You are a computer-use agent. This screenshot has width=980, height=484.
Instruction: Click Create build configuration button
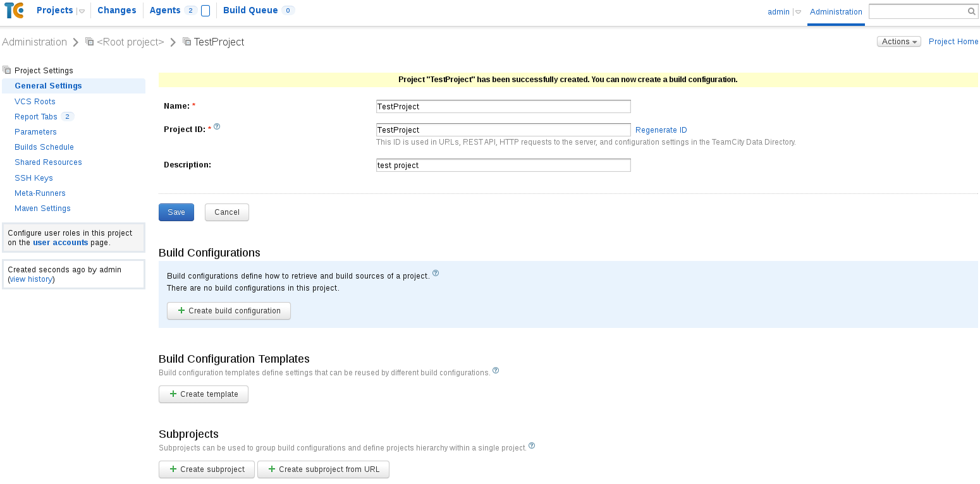228,311
